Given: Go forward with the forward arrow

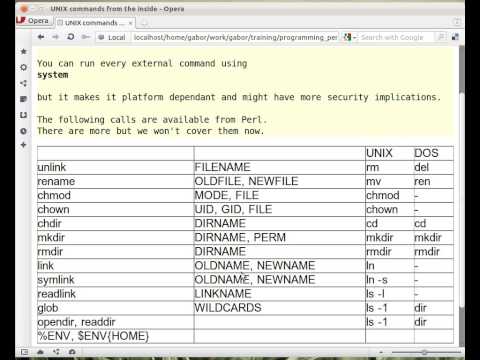Looking at the screenshot, I should click(55, 37).
